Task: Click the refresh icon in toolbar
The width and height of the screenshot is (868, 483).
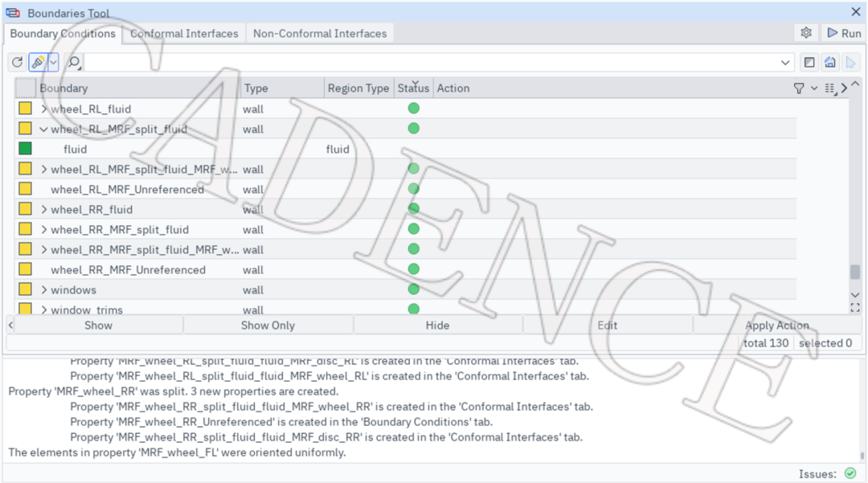Action: pyautogui.click(x=17, y=62)
